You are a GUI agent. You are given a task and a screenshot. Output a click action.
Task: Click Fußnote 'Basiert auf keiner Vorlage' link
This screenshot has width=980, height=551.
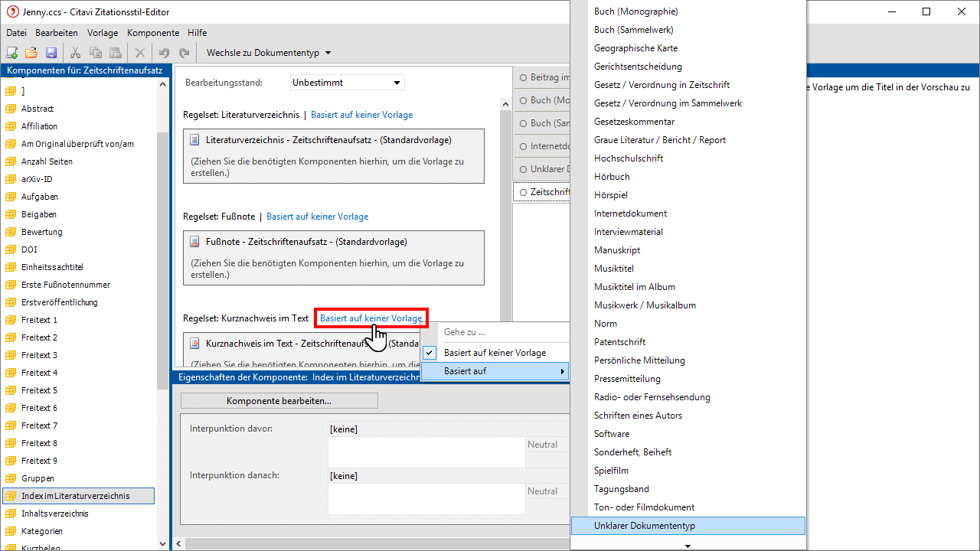(317, 217)
